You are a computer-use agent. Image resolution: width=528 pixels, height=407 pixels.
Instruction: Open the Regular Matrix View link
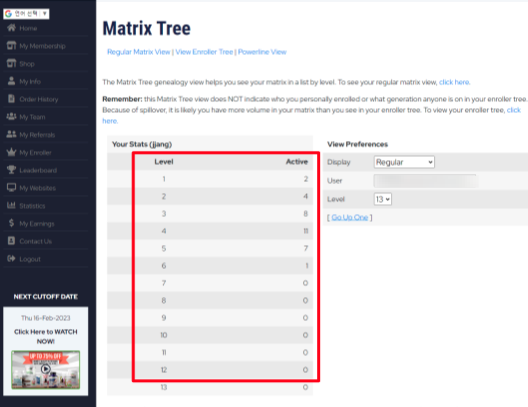point(138,52)
